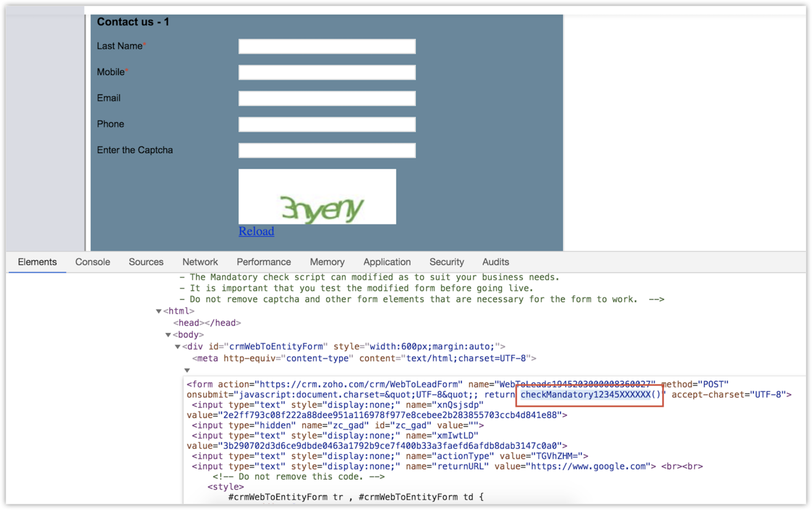The image size is (812, 510).
Task: Select the actionType input row
Action: (390, 456)
